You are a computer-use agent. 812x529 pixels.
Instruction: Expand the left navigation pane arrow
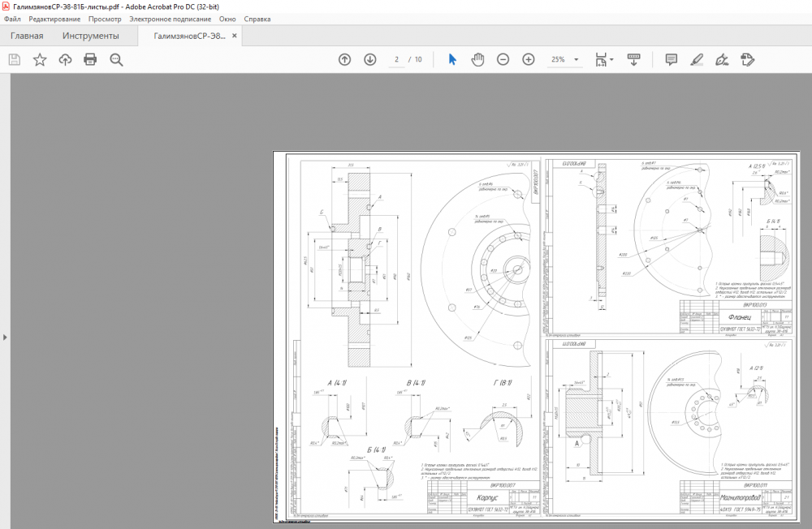(x=5, y=337)
